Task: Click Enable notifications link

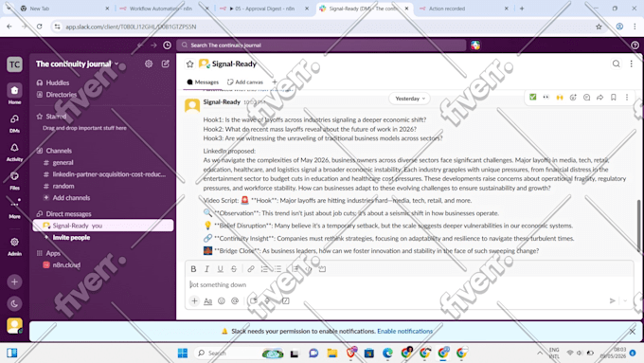Action: coord(405,331)
